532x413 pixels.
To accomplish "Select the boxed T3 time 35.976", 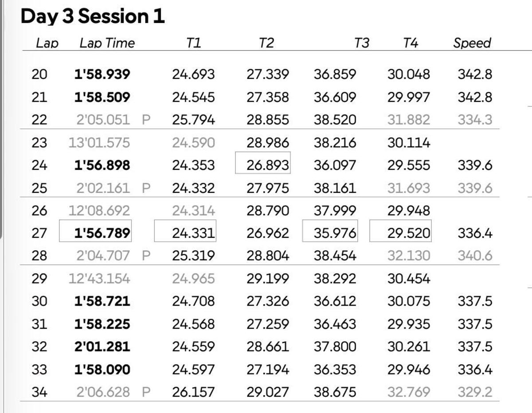I will [335, 233].
